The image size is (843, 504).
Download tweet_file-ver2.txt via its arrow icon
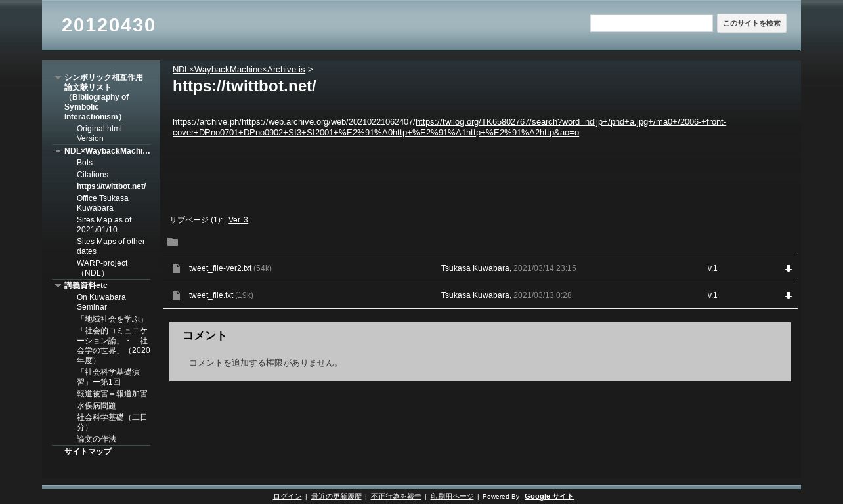click(789, 268)
